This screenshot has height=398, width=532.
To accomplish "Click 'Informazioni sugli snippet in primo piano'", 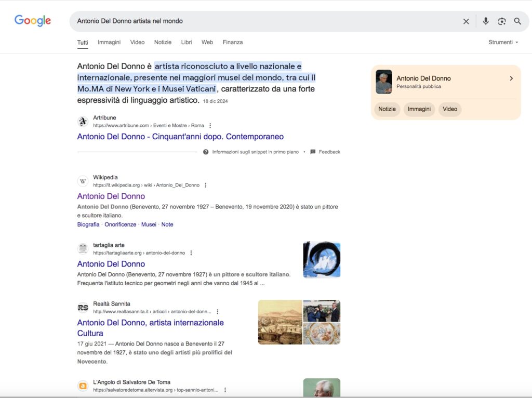I will (x=256, y=152).
